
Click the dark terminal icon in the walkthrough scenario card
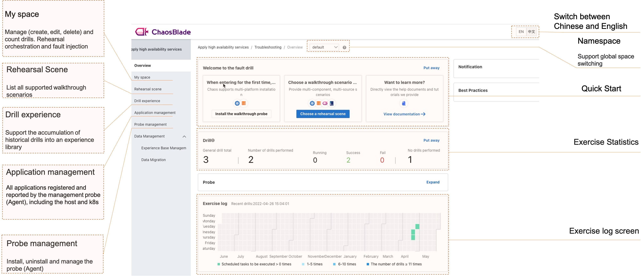(x=331, y=103)
